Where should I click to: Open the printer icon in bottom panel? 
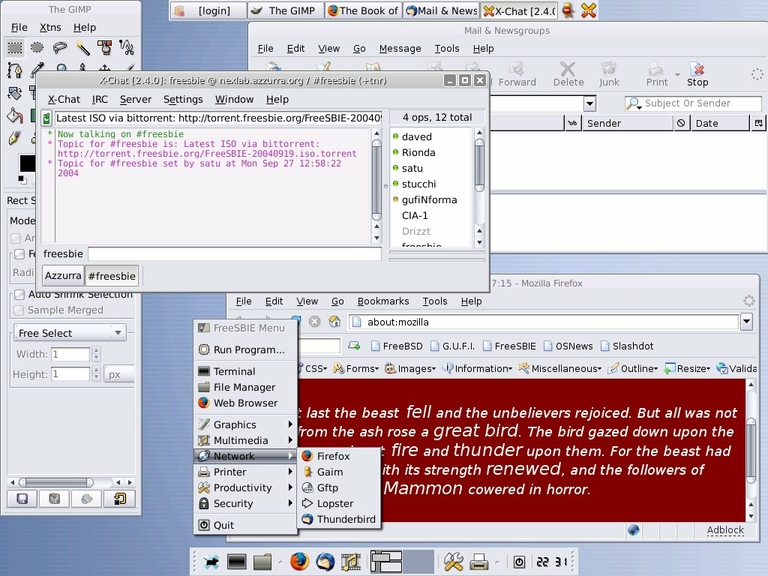coord(479,562)
